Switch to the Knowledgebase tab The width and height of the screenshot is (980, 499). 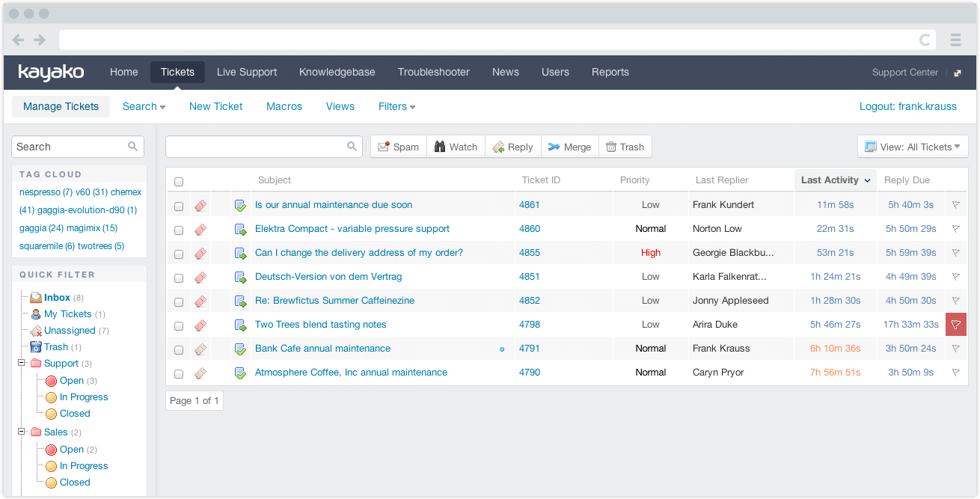point(337,72)
